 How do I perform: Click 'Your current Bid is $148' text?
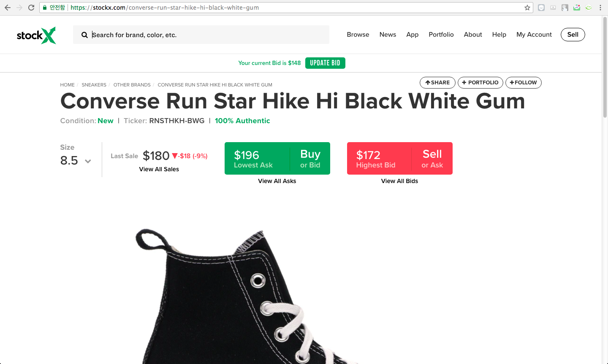pyautogui.click(x=269, y=63)
